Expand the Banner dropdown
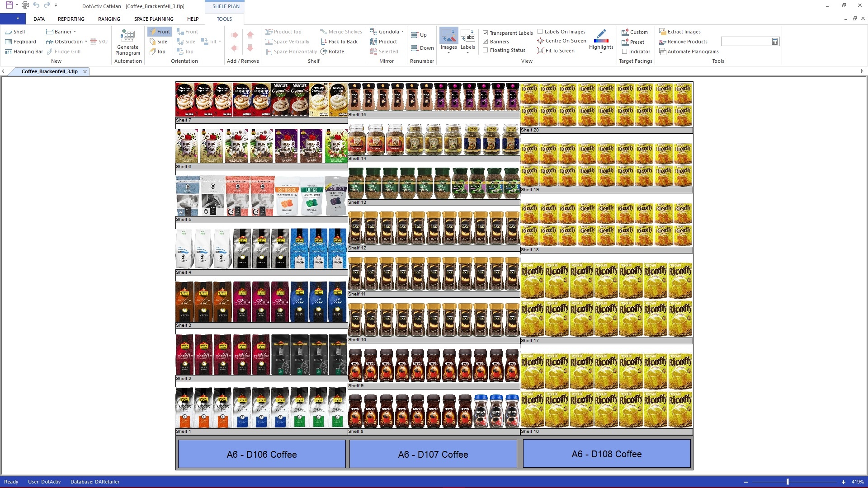868x488 pixels. (75, 32)
